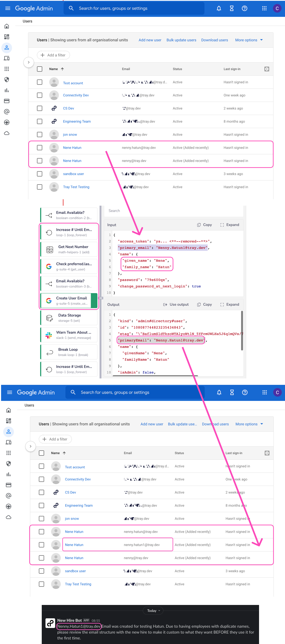
Task: Open Billing card icon in top admin sidebar
Action: click(7, 101)
